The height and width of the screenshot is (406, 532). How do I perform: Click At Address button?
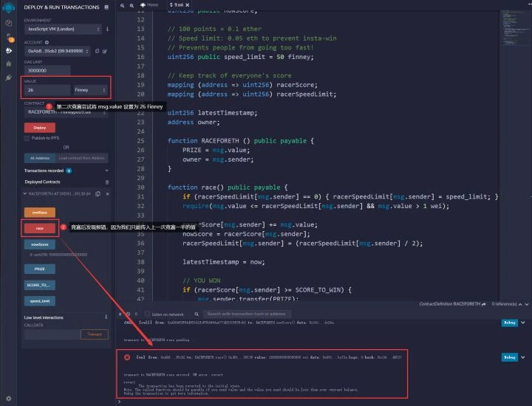[x=40, y=158]
